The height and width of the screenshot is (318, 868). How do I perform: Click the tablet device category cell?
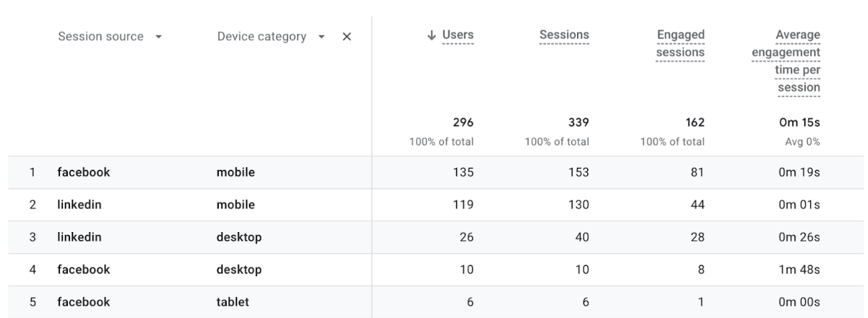coord(233,302)
